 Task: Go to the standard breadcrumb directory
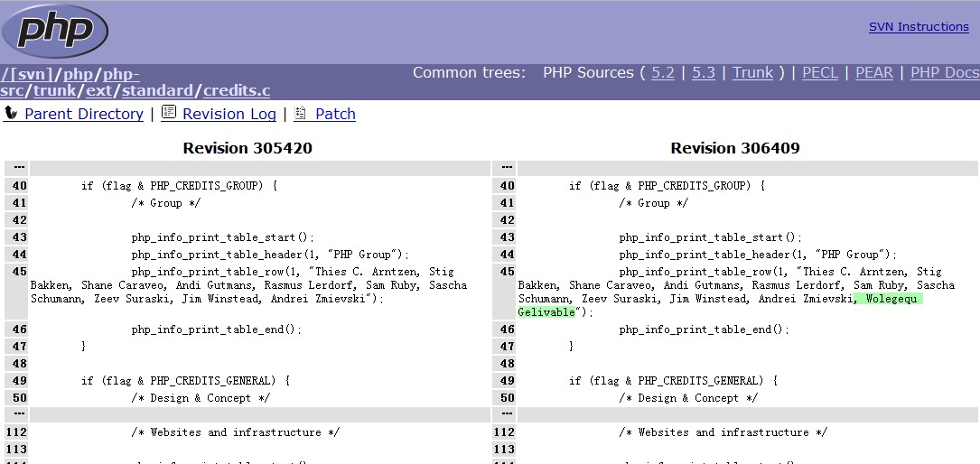pyautogui.click(x=157, y=90)
